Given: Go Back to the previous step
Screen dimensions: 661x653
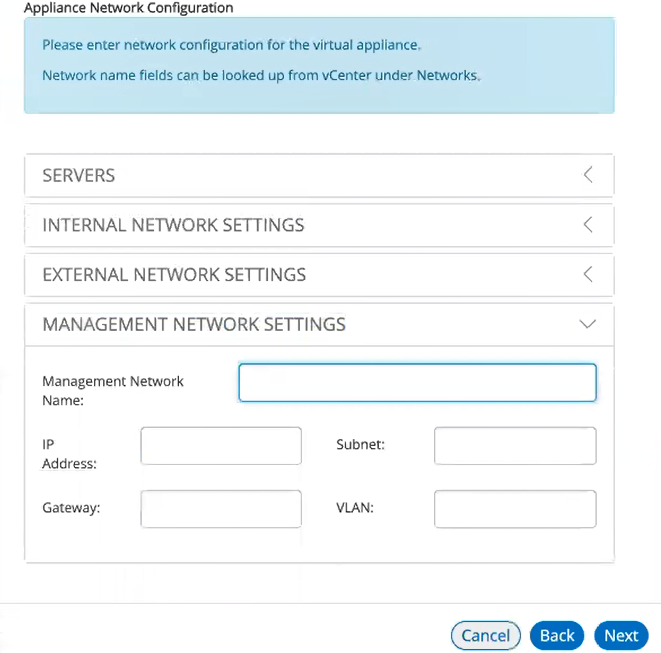Looking at the screenshot, I should pyautogui.click(x=557, y=635).
